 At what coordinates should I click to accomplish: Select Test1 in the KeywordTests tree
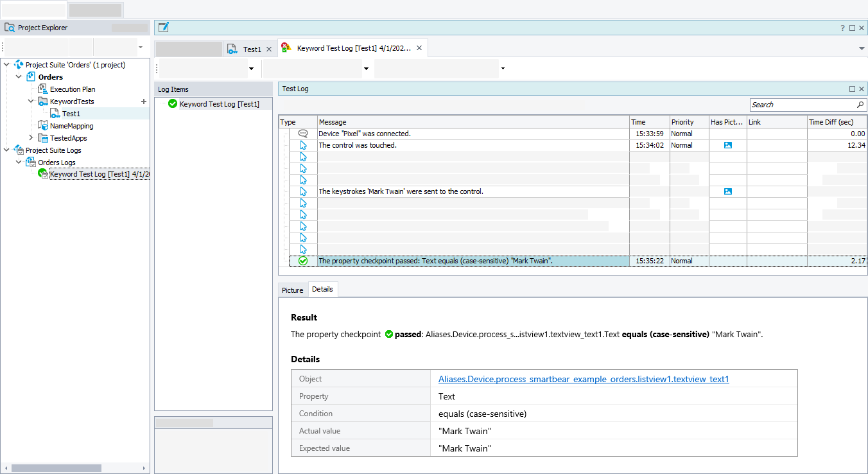(x=71, y=114)
